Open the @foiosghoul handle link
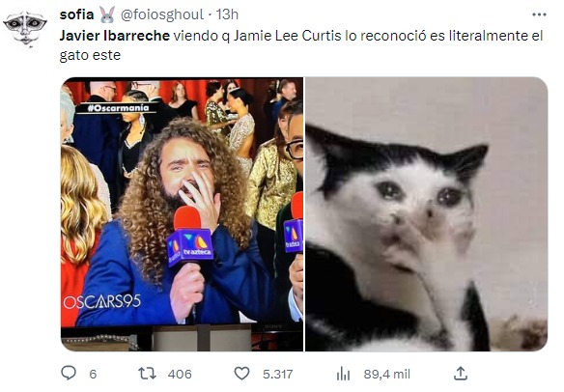 point(162,14)
